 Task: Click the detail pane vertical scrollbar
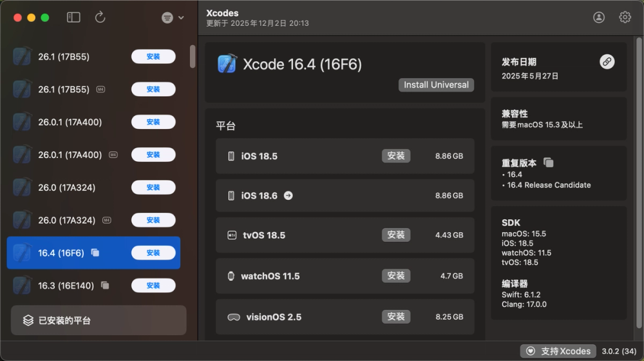tap(639, 183)
